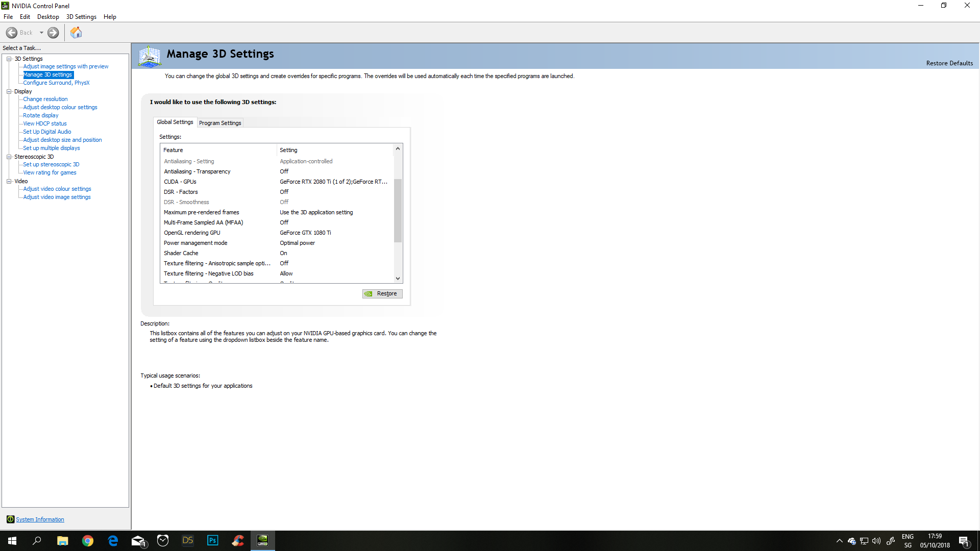Open Photoshop from the taskbar
Viewport: 980px width, 551px height.
[212, 540]
